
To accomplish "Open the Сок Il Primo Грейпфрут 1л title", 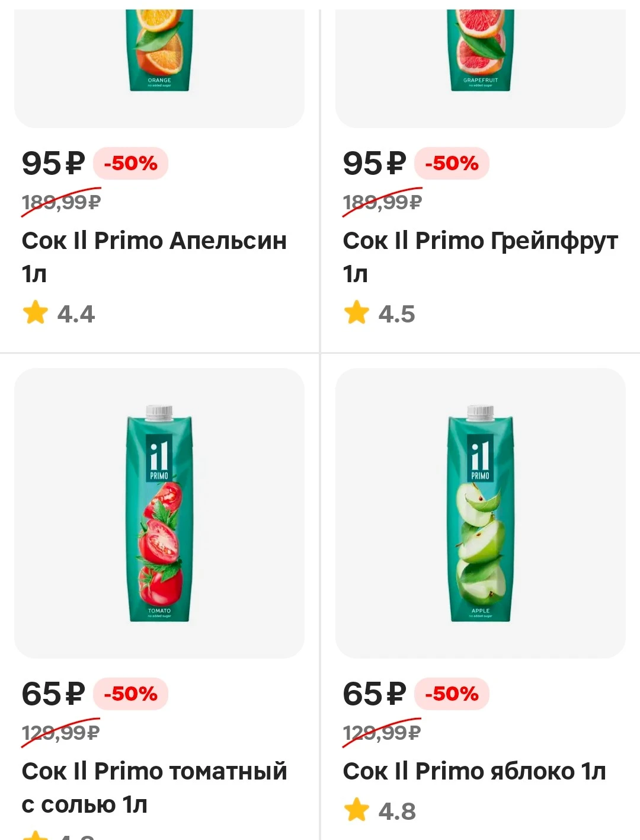I will [x=480, y=257].
